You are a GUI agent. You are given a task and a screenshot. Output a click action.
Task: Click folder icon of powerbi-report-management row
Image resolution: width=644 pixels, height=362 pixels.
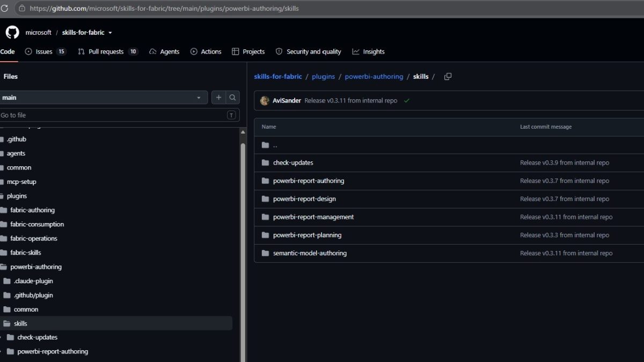pos(265,217)
